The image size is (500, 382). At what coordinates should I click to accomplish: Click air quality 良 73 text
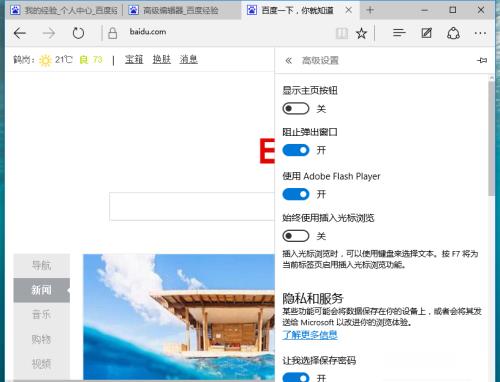[91, 60]
